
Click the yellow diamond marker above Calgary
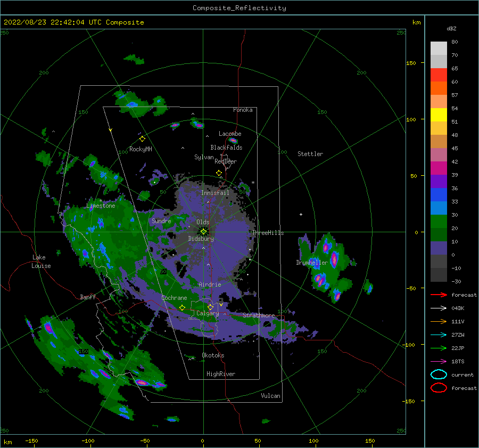click(210, 307)
